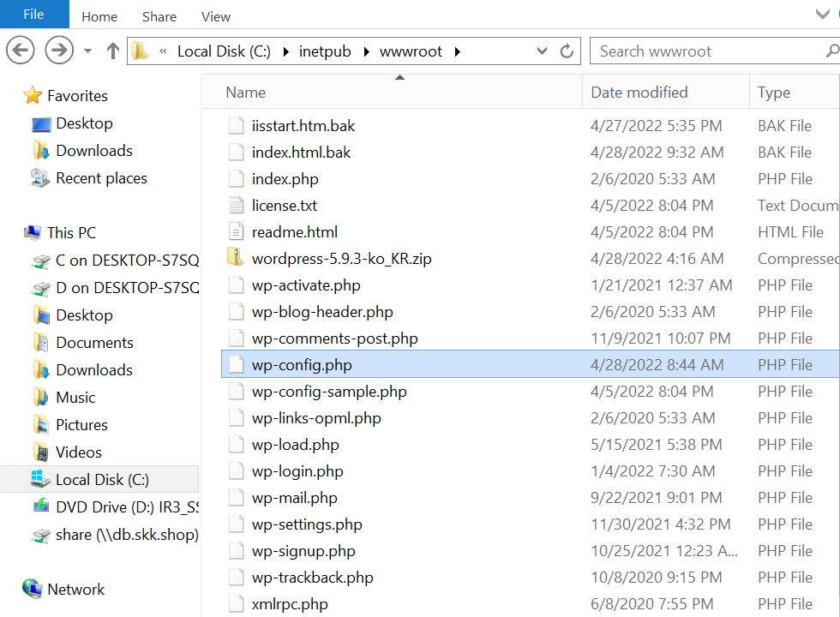The image size is (840, 617).
Task: Open the Videos folder icon
Action: pyautogui.click(x=41, y=452)
